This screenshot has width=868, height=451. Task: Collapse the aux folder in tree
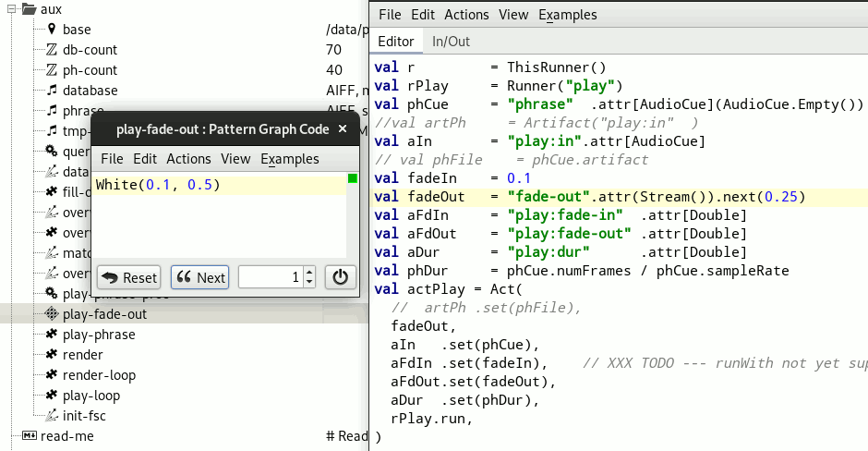click(11, 9)
